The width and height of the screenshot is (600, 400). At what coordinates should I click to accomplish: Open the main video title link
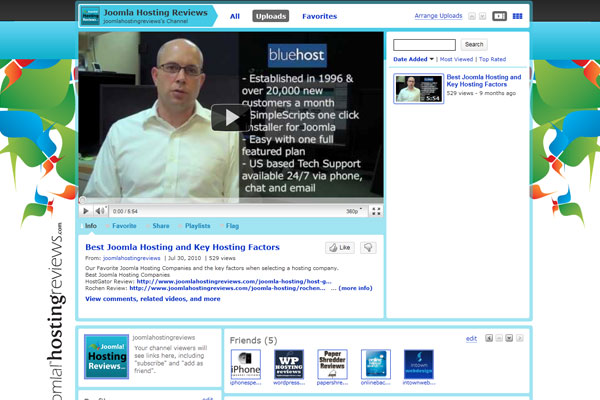(182, 247)
